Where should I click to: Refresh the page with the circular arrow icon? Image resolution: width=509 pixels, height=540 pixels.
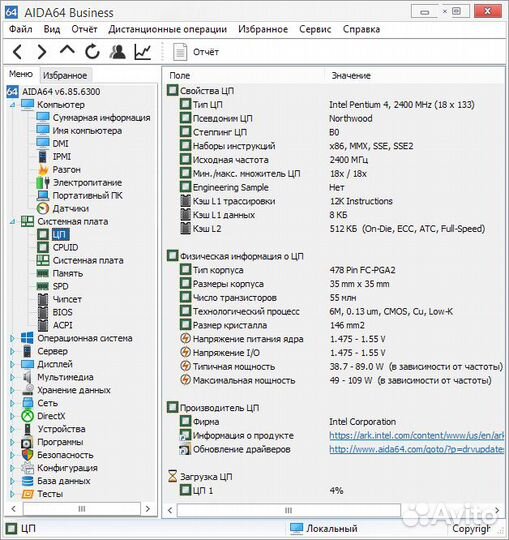[92, 52]
